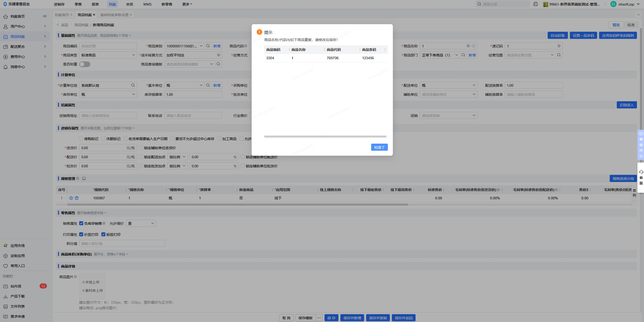Toggle the 是否称重 switch
Viewport: 644px width, 322px height.
pos(85,64)
